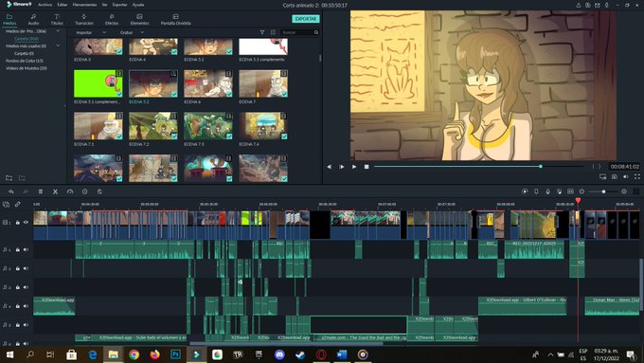This screenshot has height=363, width=644.
Task: Switch to the Pantalla Dividida tab
Action: 176,19
